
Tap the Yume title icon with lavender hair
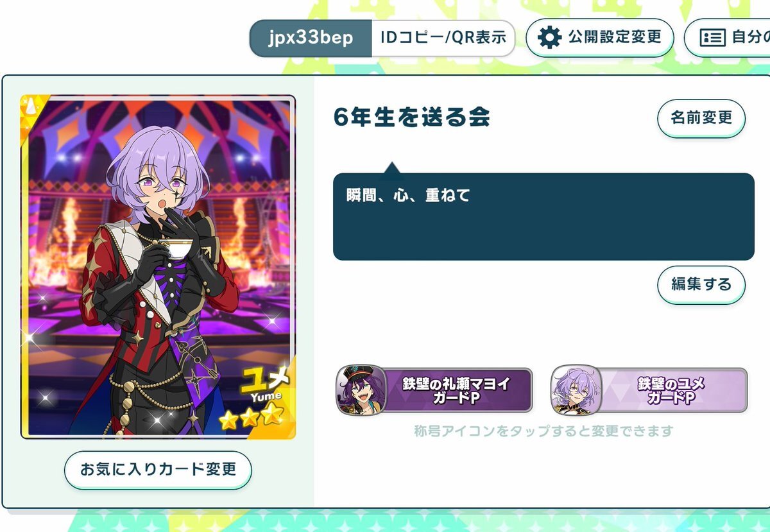tap(576, 390)
